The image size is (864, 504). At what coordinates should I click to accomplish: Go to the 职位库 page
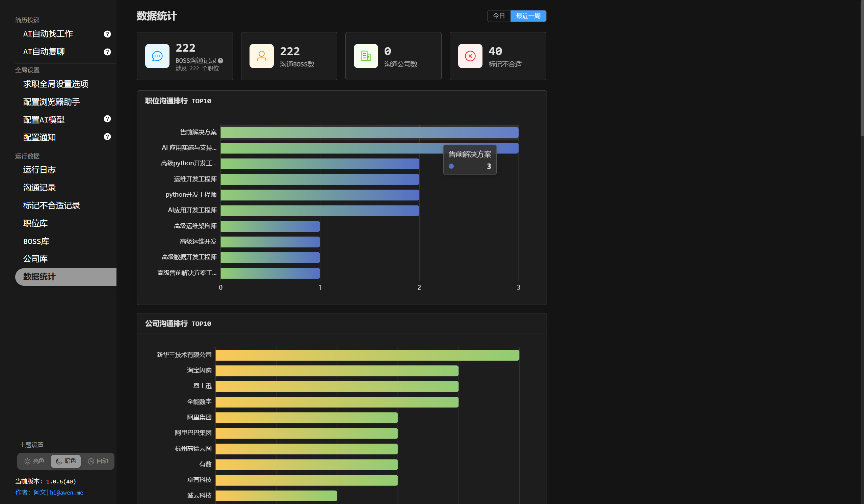(35, 223)
